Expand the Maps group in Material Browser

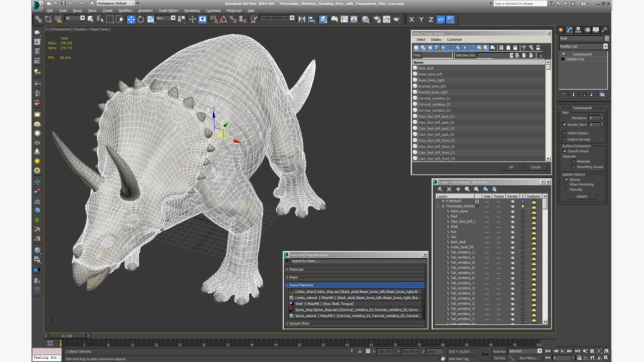[355, 278]
